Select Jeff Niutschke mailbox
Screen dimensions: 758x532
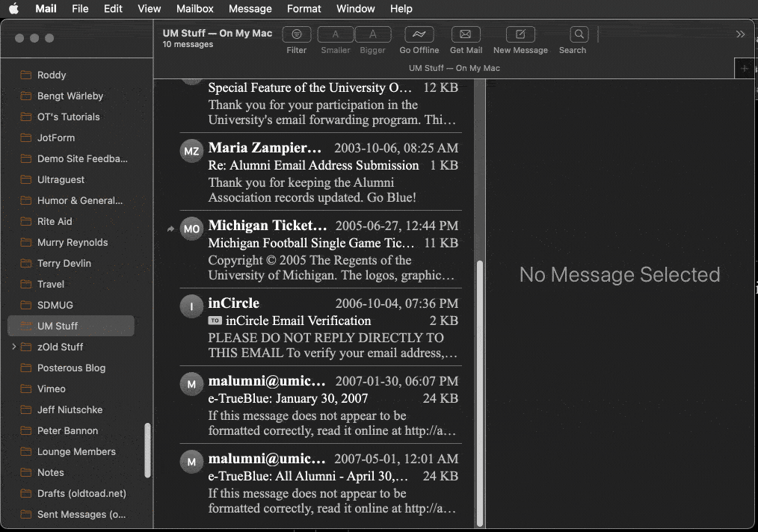pos(71,409)
